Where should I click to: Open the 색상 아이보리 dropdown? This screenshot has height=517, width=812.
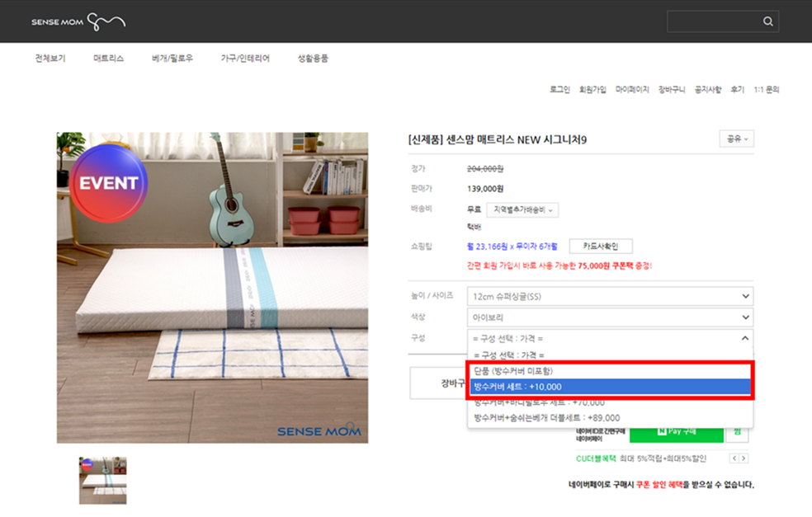click(x=610, y=317)
